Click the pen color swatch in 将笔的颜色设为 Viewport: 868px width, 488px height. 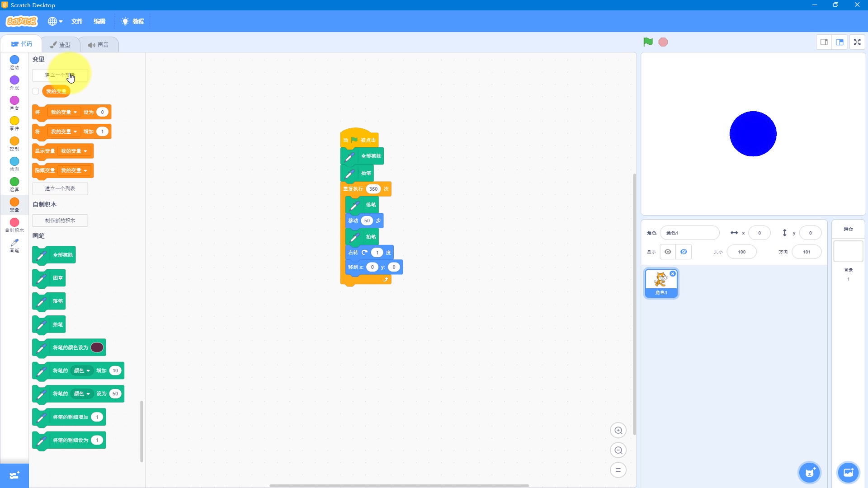click(x=97, y=347)
